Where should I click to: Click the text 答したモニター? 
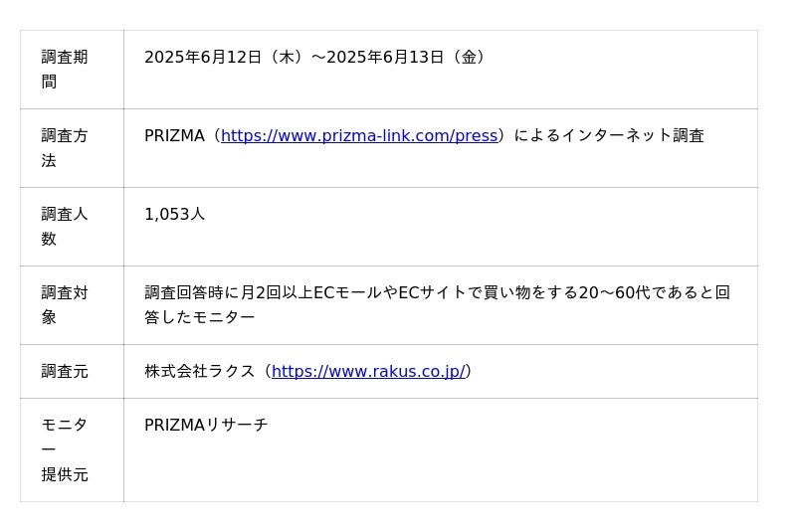point(199,318)
